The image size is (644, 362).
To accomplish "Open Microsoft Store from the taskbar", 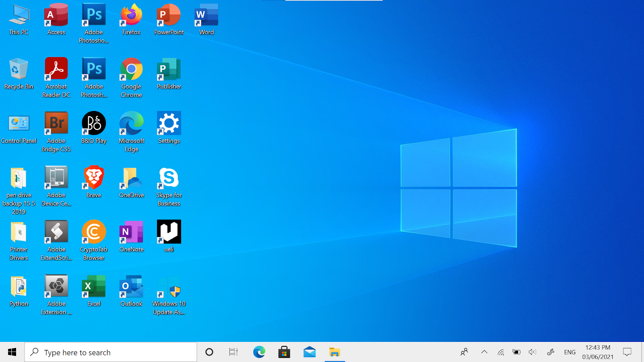I will click(x=284, y=352).
